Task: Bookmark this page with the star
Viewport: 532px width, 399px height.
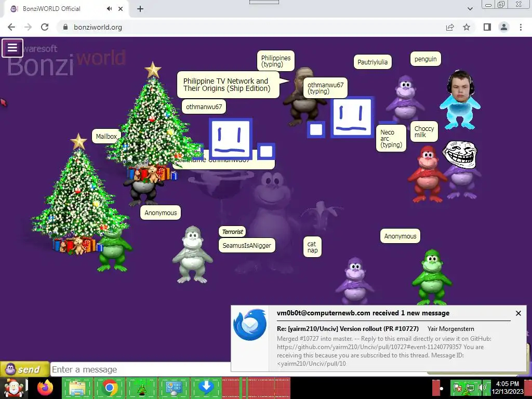Action: point(467,27)
